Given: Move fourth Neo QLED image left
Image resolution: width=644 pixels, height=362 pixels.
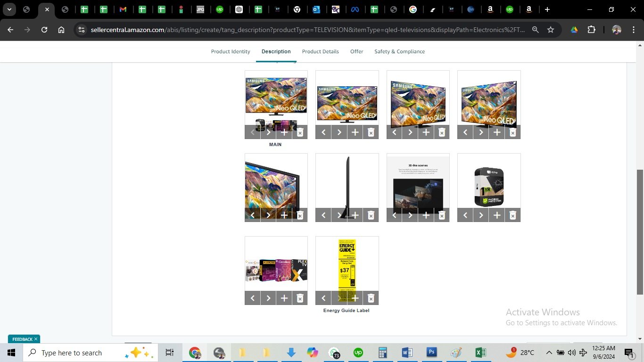Looking at the screenshot, I should tap(465, 132).
